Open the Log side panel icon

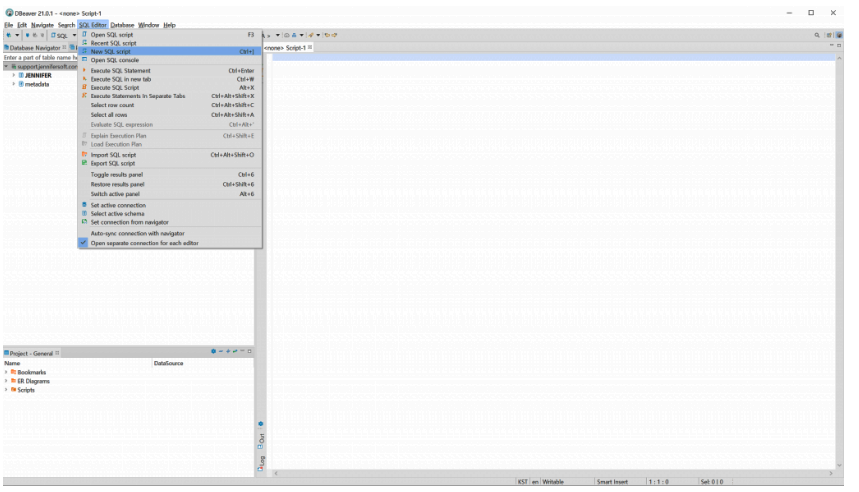point(262,461)
